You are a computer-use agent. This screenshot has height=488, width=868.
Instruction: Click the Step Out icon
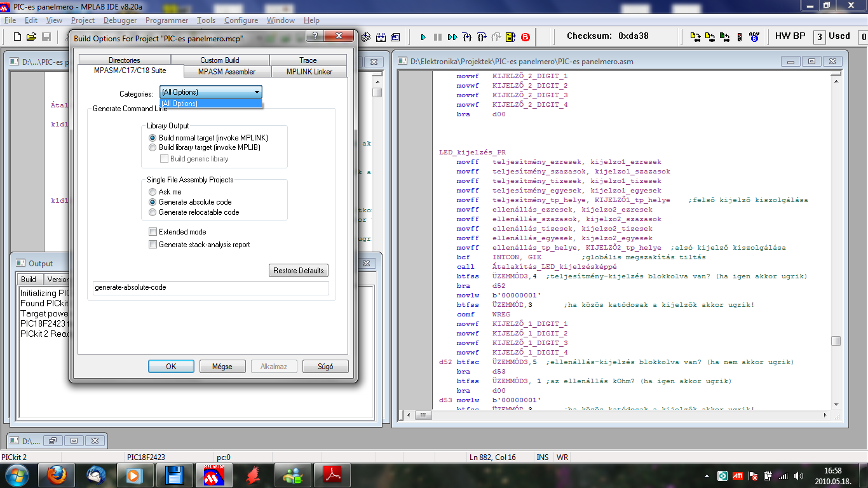[x=496, y=37]
